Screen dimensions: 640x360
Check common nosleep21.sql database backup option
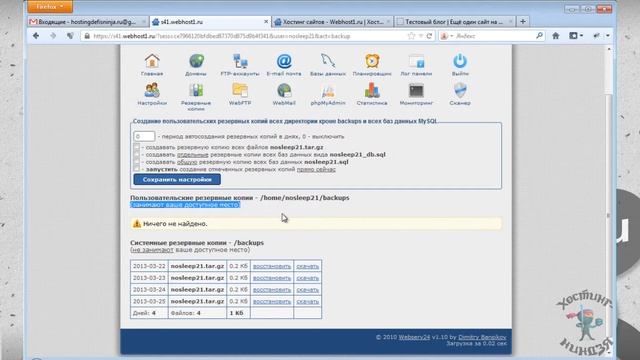pos(136,162)
